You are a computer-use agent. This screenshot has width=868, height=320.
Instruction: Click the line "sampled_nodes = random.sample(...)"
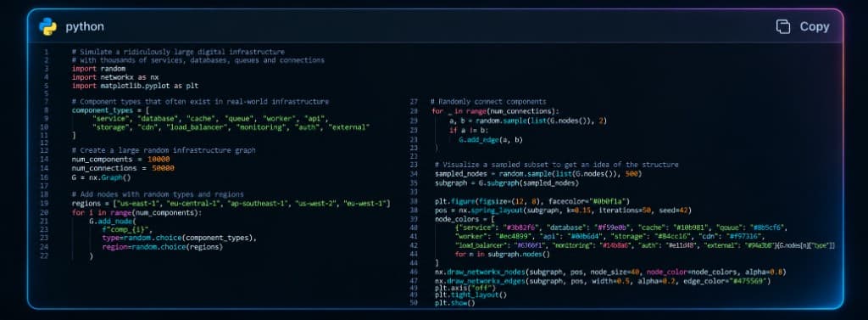click(538, 174)
